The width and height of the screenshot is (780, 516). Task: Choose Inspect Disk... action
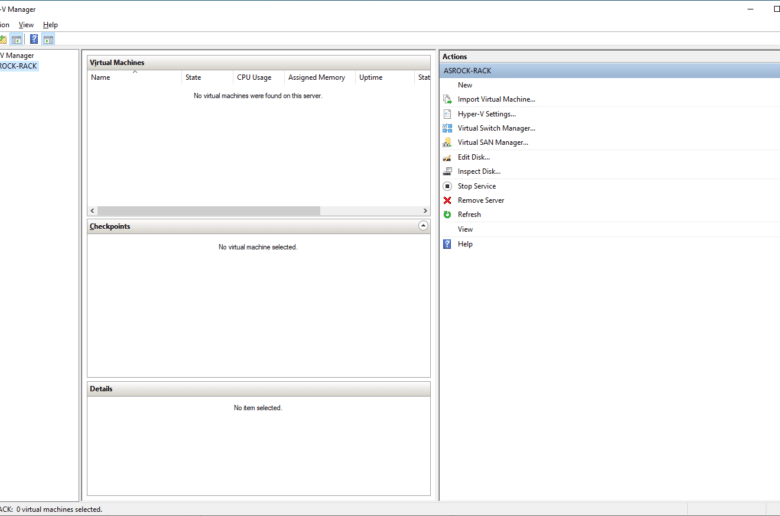(479, 172)
